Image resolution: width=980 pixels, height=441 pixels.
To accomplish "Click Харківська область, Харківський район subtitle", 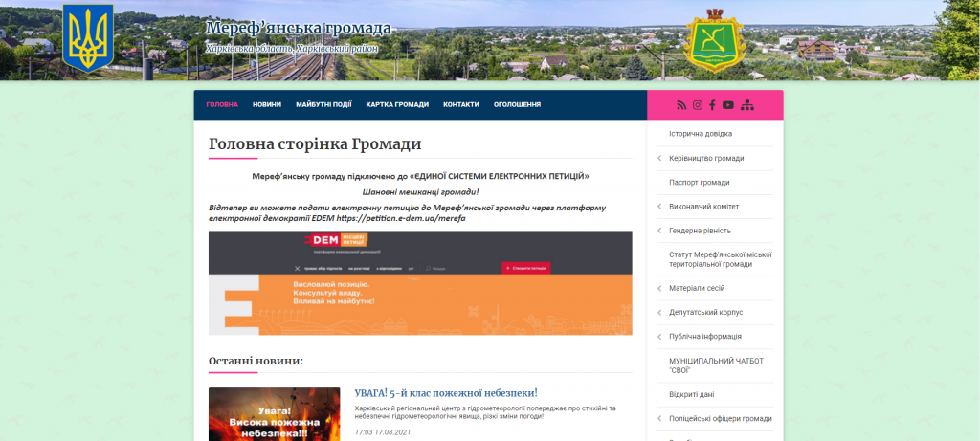I will click(x=293, y=49).
